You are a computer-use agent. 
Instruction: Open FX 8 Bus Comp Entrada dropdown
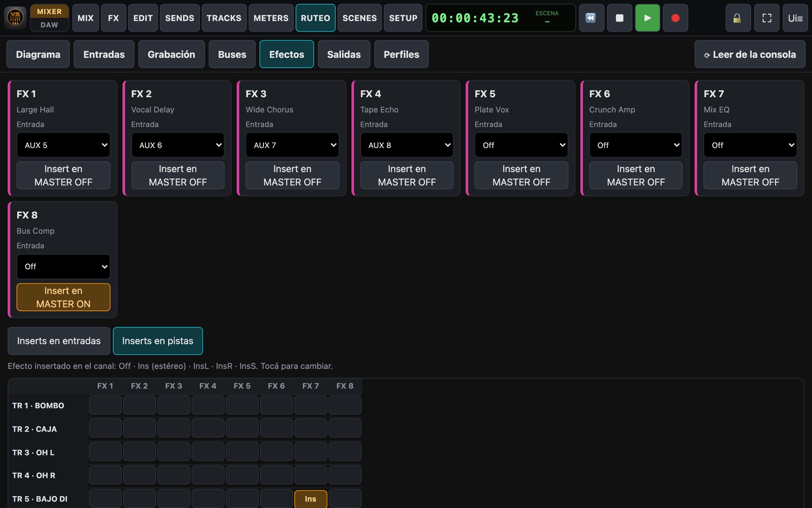63,267
